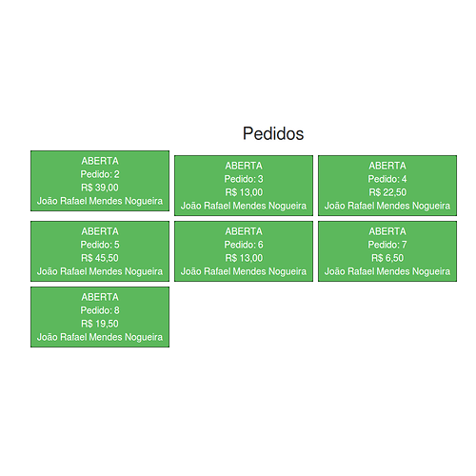Click the R$ 19,50 amount
476x476 pixels.
100,324
